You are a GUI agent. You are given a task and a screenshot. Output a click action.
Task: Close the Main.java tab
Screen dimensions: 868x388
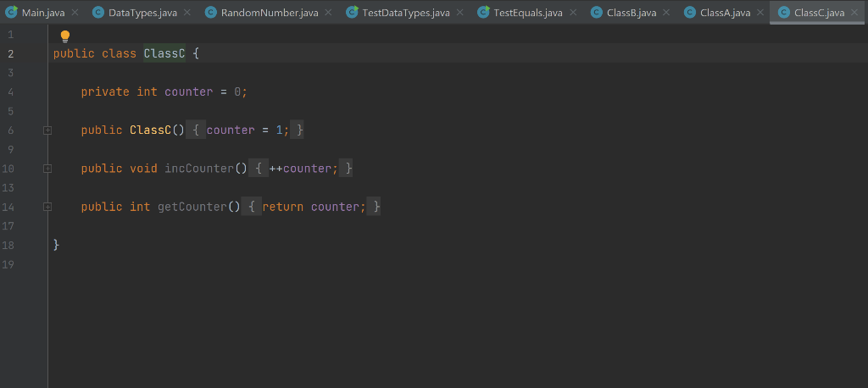pos(75,12)
